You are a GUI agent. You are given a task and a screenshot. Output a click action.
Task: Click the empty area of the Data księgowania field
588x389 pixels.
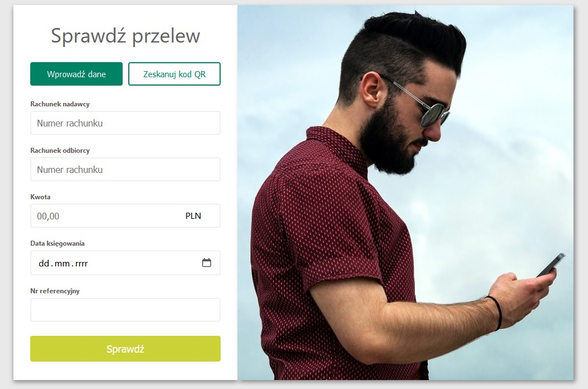point(144,263)
